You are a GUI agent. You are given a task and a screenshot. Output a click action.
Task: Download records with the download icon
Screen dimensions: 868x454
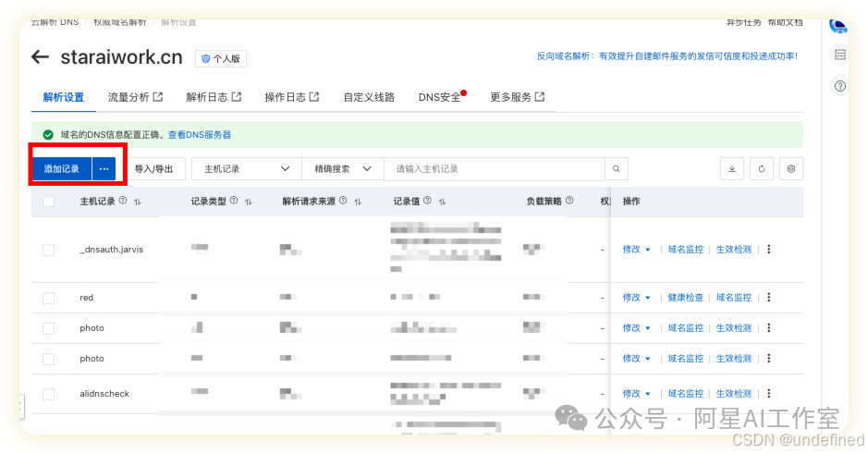pyautogui.click(x=732, y=169)
